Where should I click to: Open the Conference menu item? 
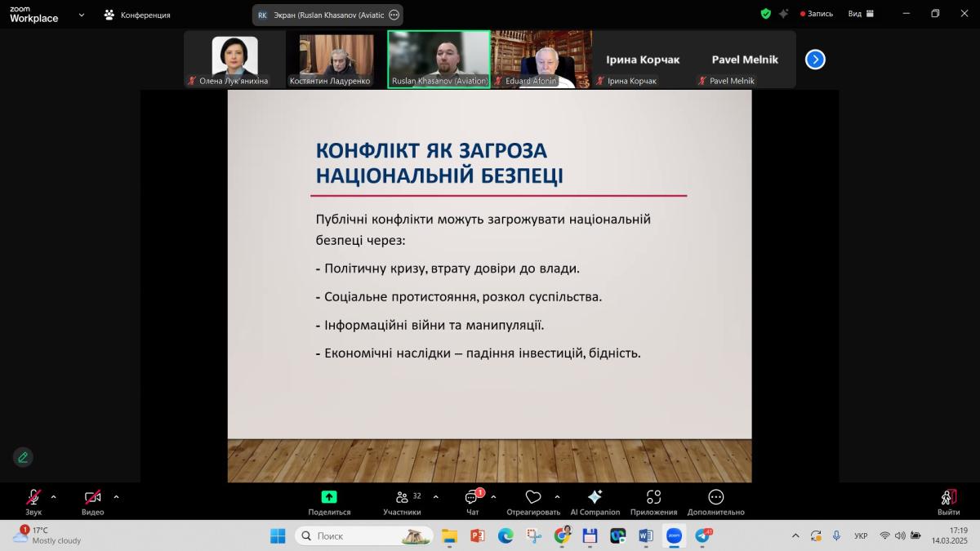tap(137, 15)
